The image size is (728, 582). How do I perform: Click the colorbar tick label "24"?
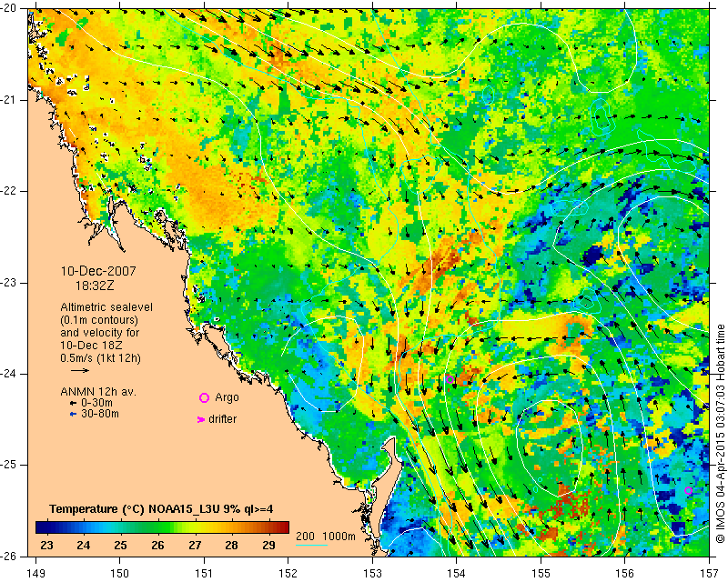[84, 545]
